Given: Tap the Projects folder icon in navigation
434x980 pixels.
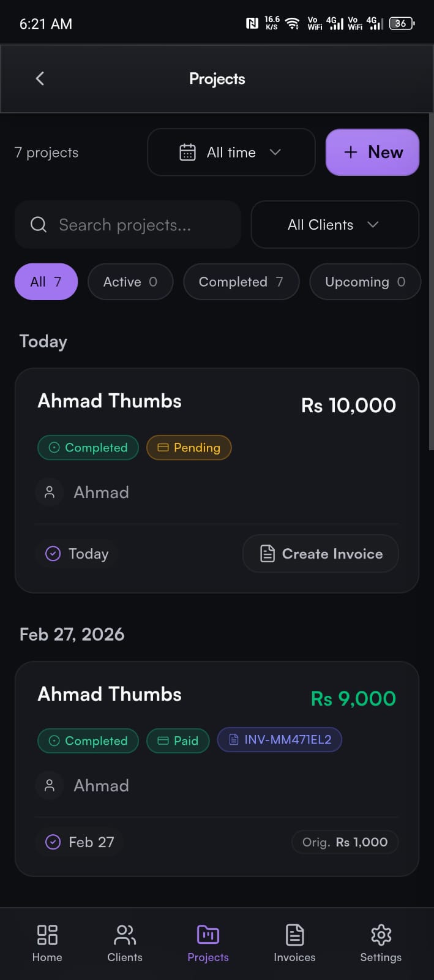Looking at the screenshot, I should click(x=208, y=935).
